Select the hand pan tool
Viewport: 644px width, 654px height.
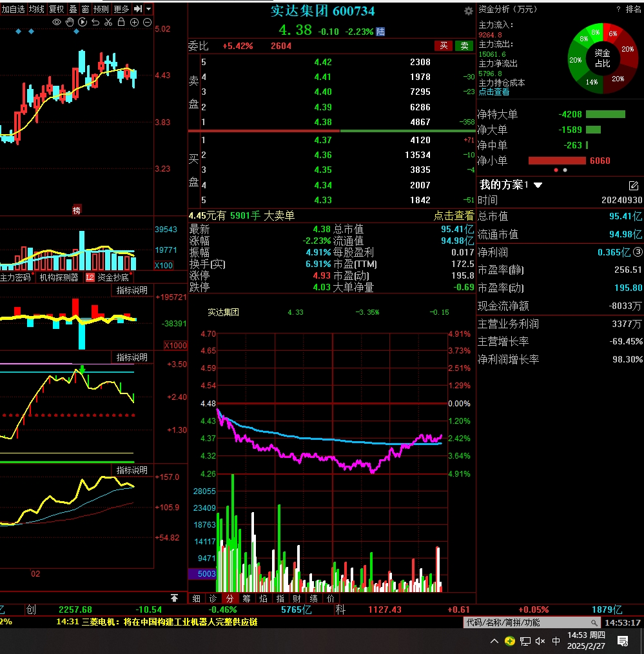coord(70,22)
